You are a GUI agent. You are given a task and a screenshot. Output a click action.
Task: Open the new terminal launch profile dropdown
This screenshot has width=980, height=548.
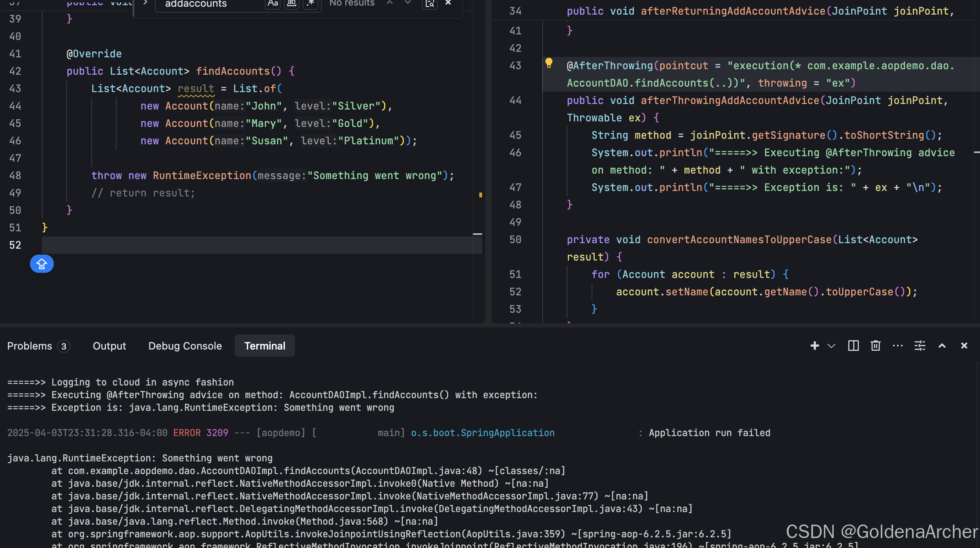(831, 346)
